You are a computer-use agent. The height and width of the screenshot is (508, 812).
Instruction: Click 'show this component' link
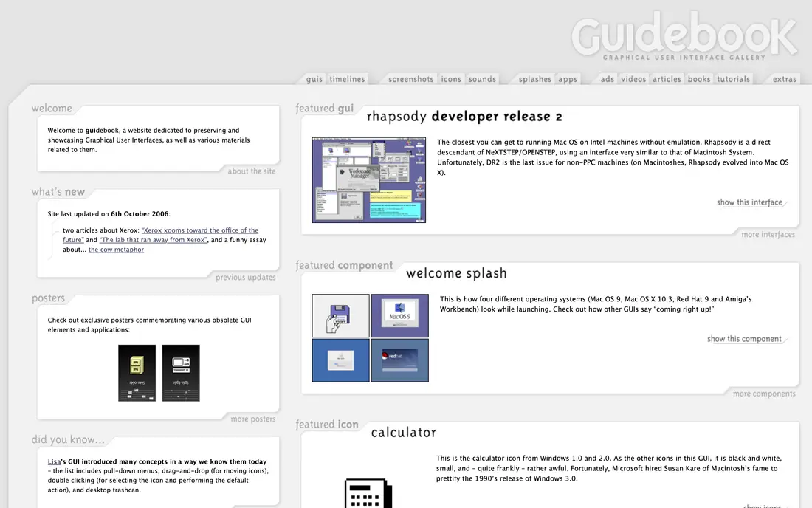click(744, 339)
